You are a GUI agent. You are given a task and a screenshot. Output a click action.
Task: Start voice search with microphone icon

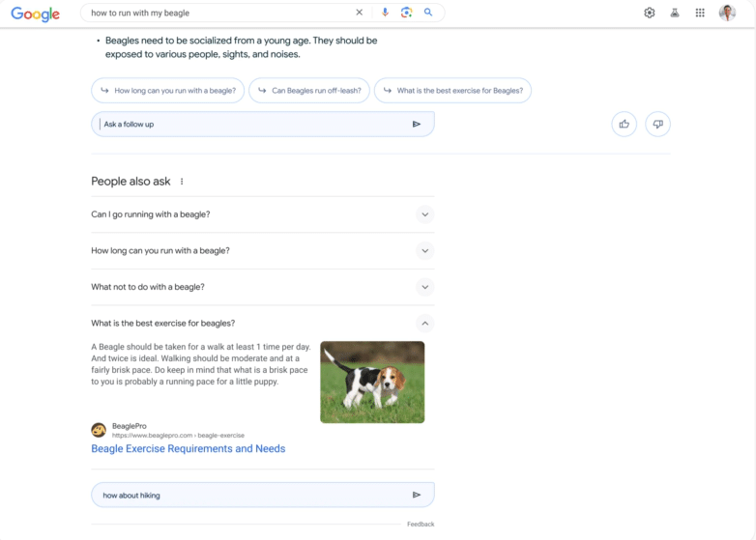(385, 13)
